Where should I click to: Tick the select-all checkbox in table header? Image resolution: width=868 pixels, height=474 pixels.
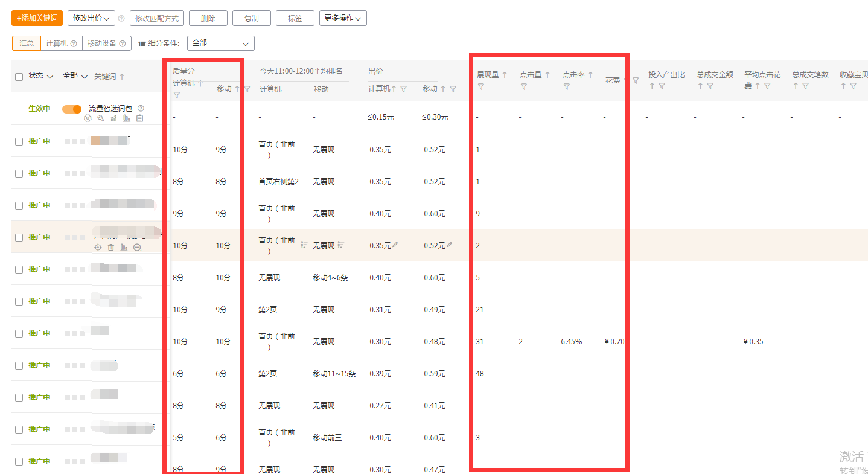tap(19, 77)
